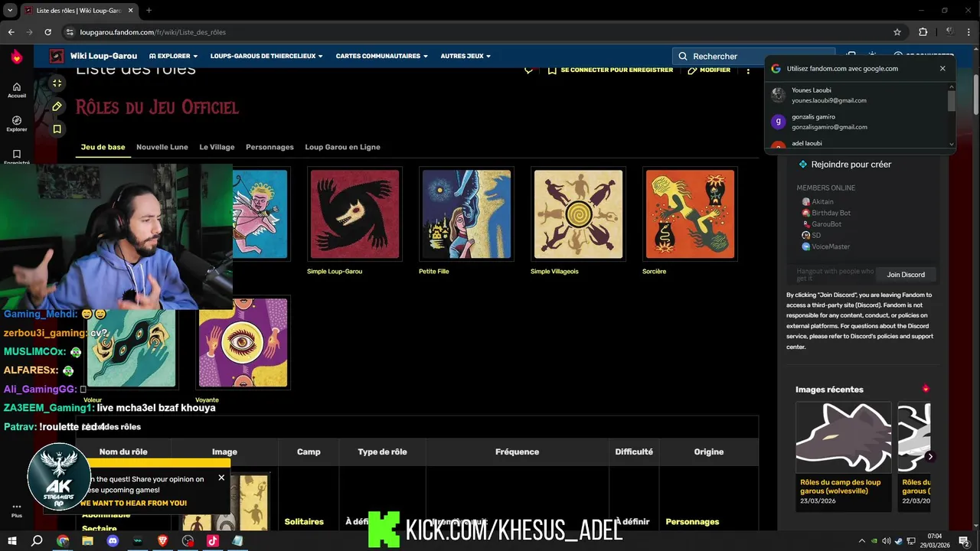Viewport: 980px width, 551px height.
Task: Open the Personnages origin link
Action: pyautogui.click(x=692, y=522)
